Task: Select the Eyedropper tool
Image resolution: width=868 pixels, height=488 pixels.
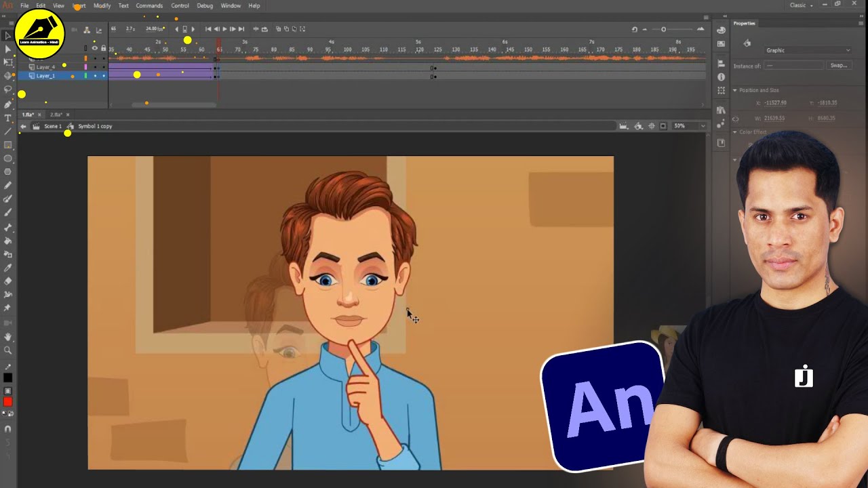Action: pos(7,268)
